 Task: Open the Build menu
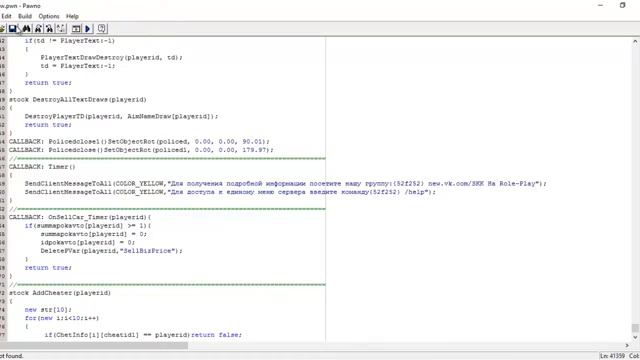(x=25, y=16)
